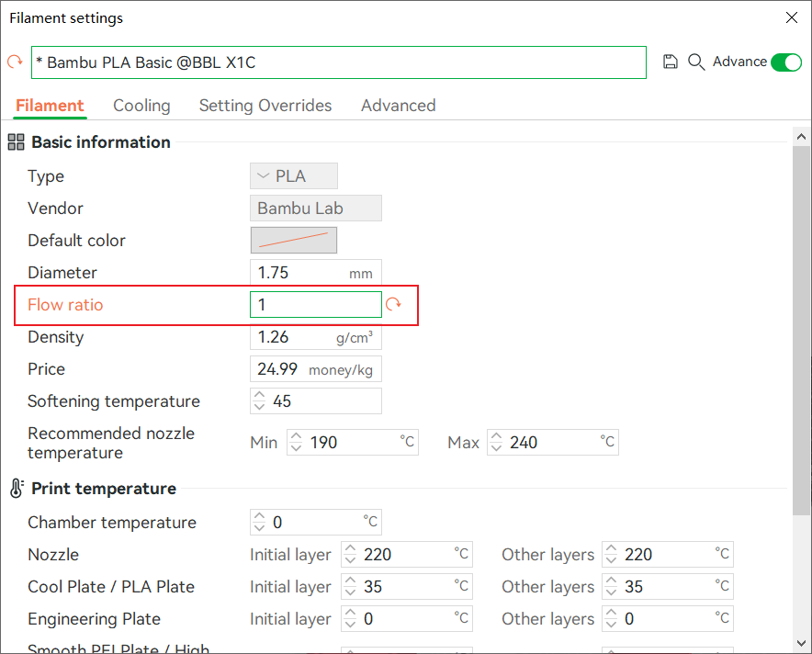
Task: Click the scrollbar down arrow
Action: tap(802, 644)
